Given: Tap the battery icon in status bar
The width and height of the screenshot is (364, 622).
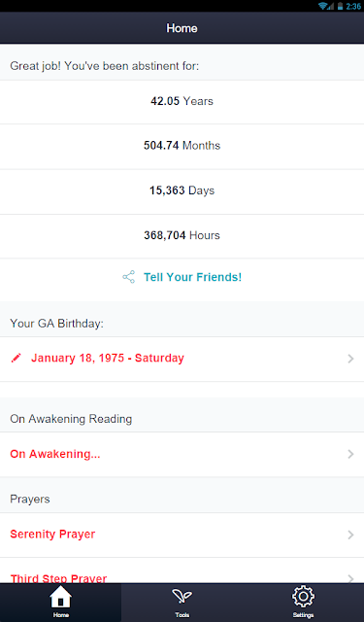Looking at the screenshot, I should pos(340,6).
